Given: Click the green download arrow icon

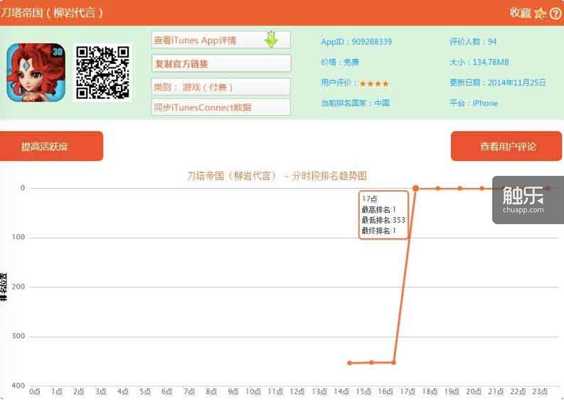Looking at the screenshot, I should point(271,40).
